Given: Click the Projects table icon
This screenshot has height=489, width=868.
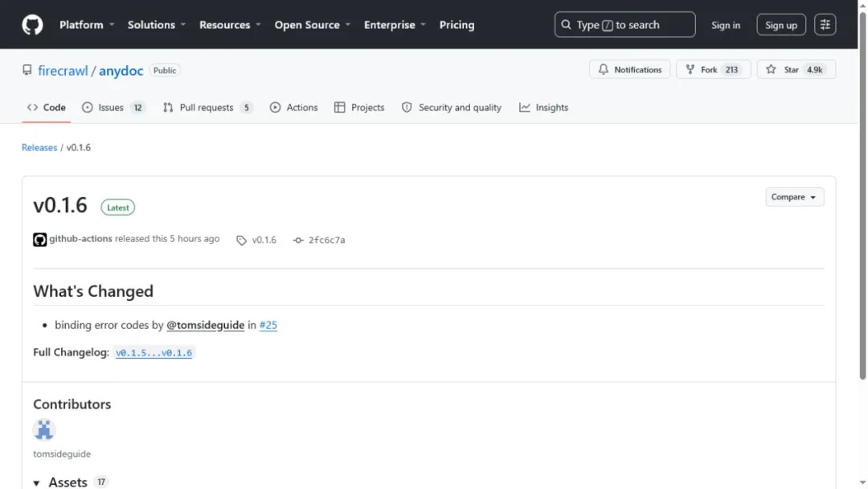Looking at the screenshot, I should [x=339, y=108].
